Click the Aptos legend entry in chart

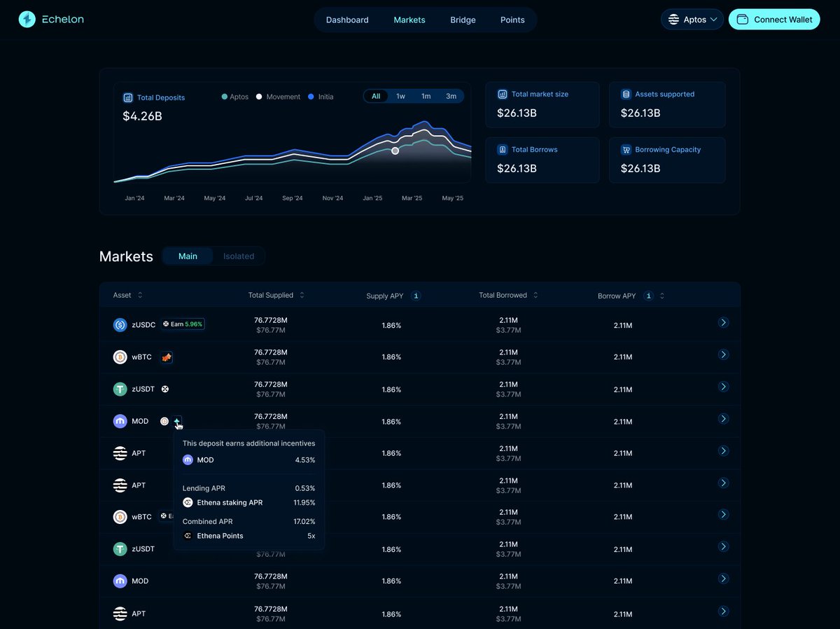[235, 97]
